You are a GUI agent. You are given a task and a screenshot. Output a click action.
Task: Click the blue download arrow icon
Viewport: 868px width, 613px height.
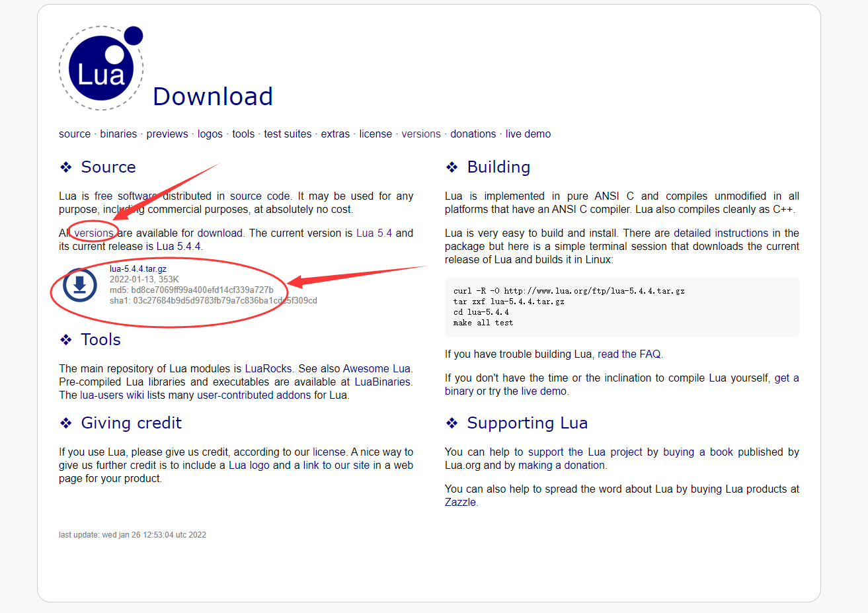point(80,285)
